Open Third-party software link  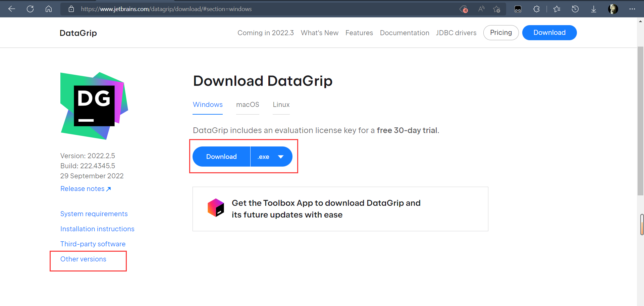(93, 244)
